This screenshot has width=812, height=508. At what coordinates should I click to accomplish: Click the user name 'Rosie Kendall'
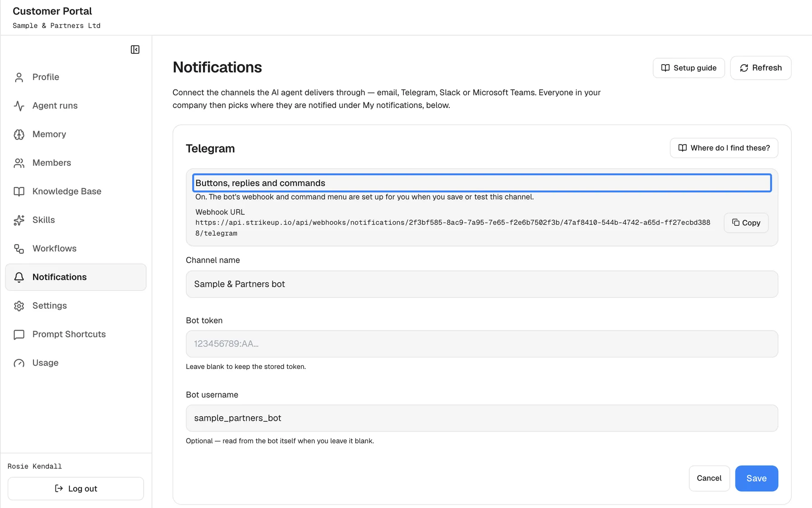point(35,466)
